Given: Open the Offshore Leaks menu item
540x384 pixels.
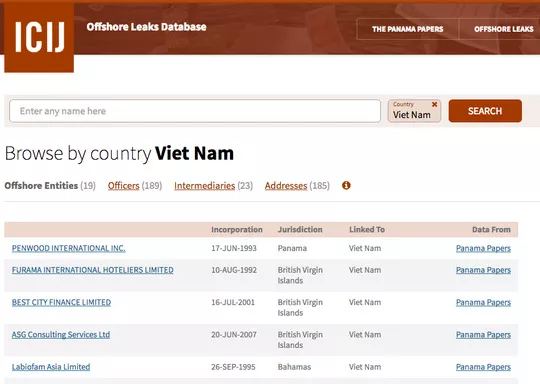Looking at the screenshot, I should [x=503, y=29].
